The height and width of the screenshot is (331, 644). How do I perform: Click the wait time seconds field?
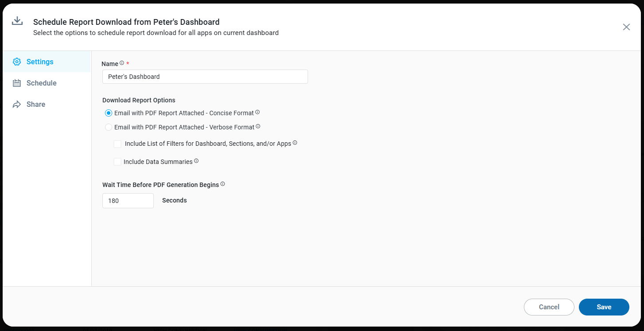pos(128,201)
